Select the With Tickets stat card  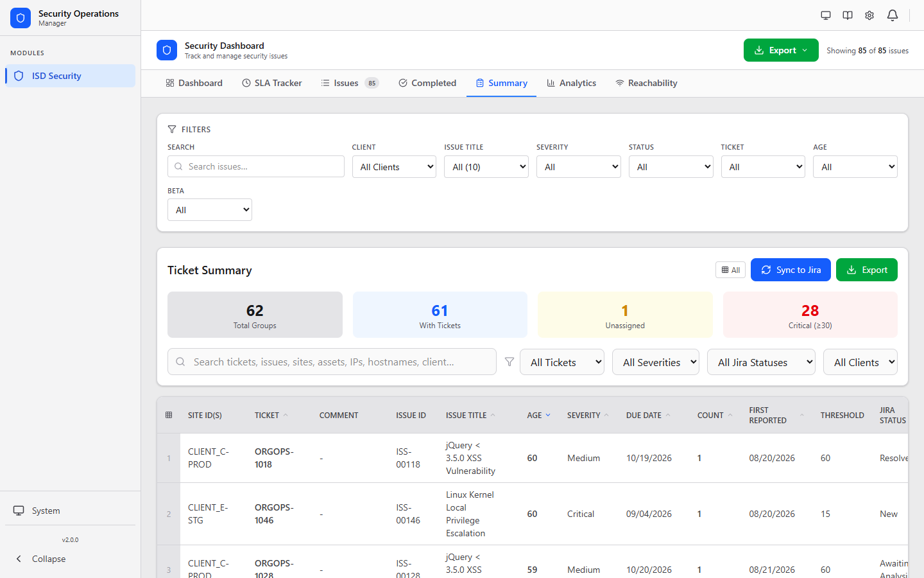[440, 315]
